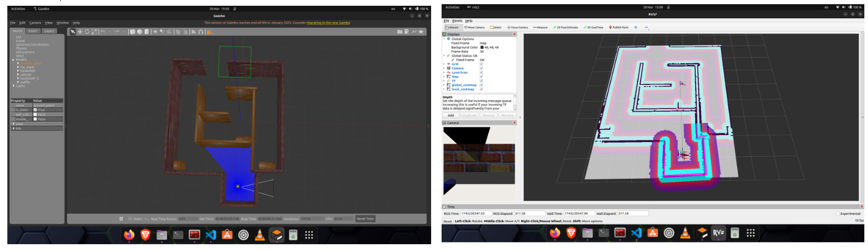Disable the global_costmap display checkbox
The height and width of the screenshot is (251, 868).
[481, 85]
